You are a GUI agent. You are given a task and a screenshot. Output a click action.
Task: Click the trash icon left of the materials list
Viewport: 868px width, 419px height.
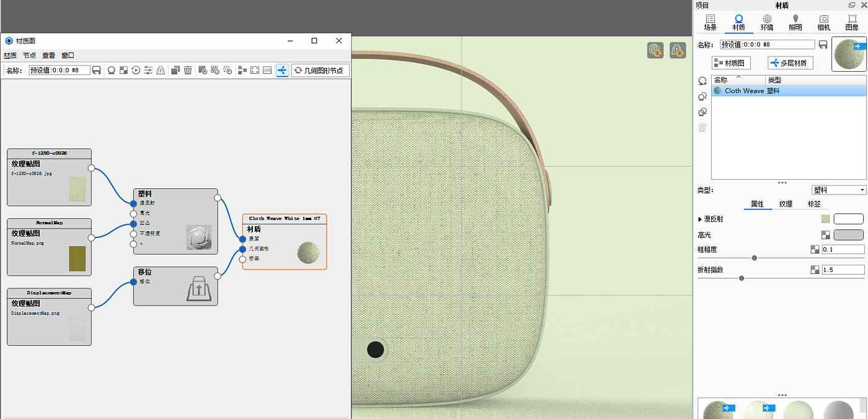(x=702, y=128)
